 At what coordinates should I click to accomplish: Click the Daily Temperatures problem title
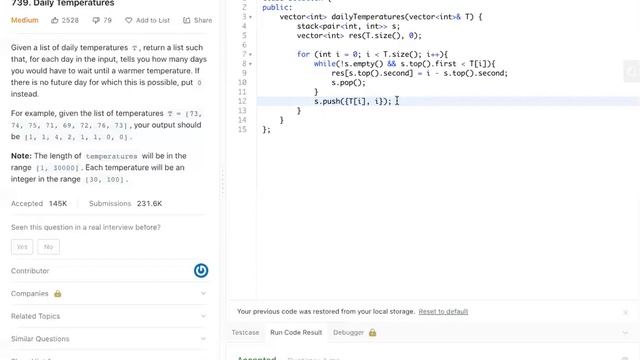[63, 4]
